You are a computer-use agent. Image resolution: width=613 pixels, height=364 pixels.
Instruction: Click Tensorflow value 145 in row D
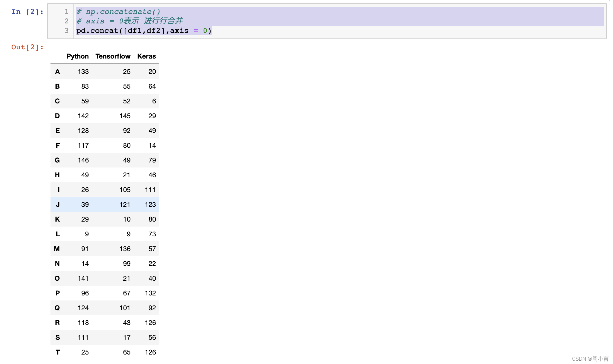tap(125, 116)
